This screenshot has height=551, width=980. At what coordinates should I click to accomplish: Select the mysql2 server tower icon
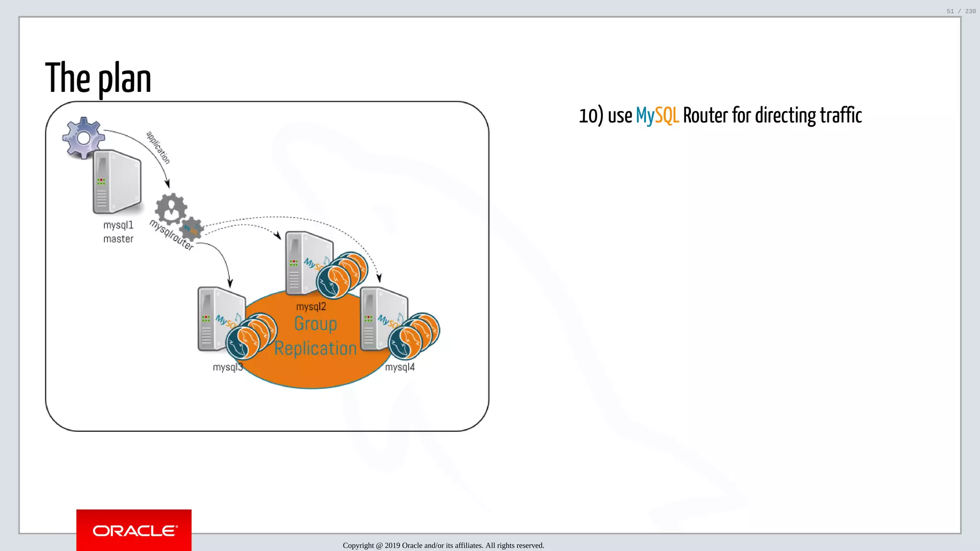pyautogui.click(x=309, y=263)
